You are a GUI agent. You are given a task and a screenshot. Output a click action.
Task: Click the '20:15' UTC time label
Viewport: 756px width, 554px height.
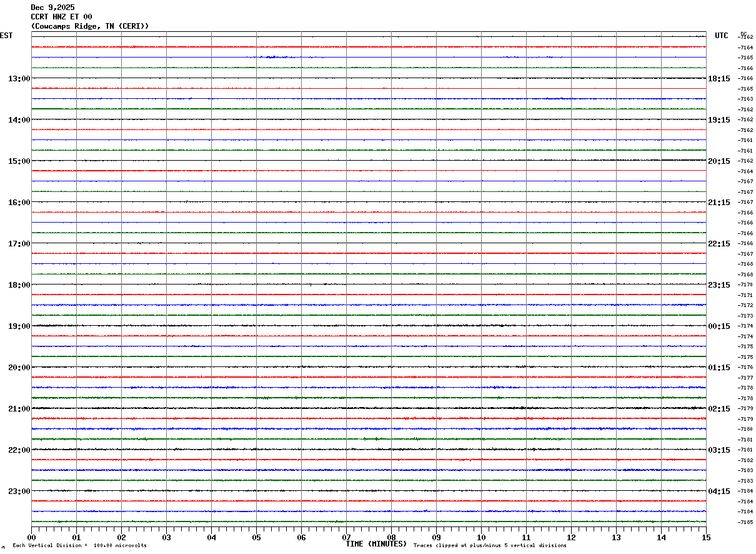[719, 161]
